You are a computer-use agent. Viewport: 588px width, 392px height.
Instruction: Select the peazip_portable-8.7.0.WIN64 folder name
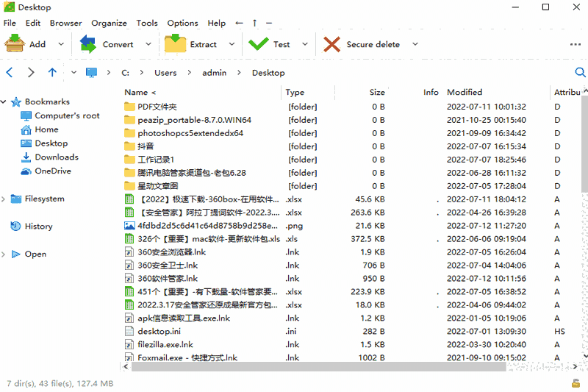pos(194,120)
